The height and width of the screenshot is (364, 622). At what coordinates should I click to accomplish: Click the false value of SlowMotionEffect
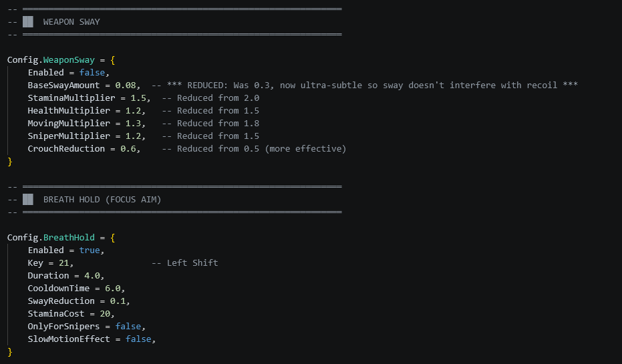[138, 339]
